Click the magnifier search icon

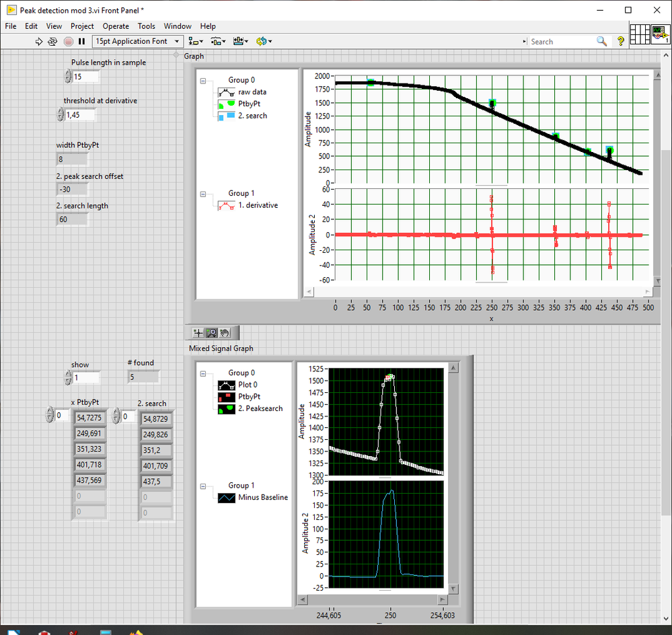(x=602, y=41)
